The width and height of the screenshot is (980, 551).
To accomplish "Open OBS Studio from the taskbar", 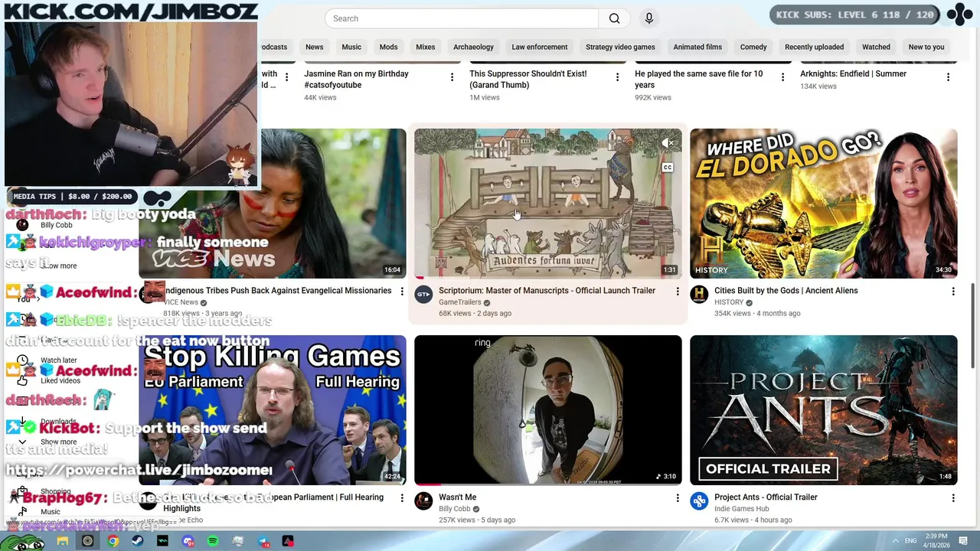I will 87,541.
